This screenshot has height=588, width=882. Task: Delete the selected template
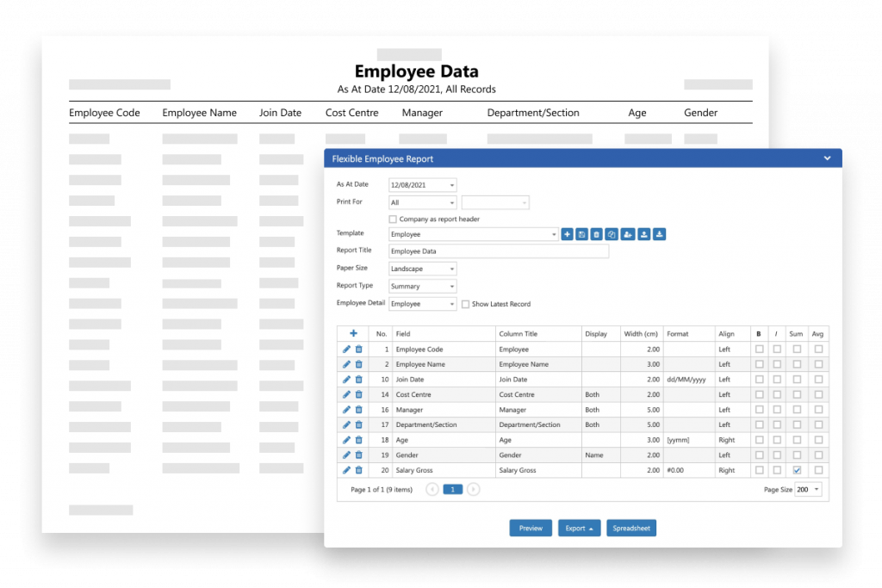point(596,234)
